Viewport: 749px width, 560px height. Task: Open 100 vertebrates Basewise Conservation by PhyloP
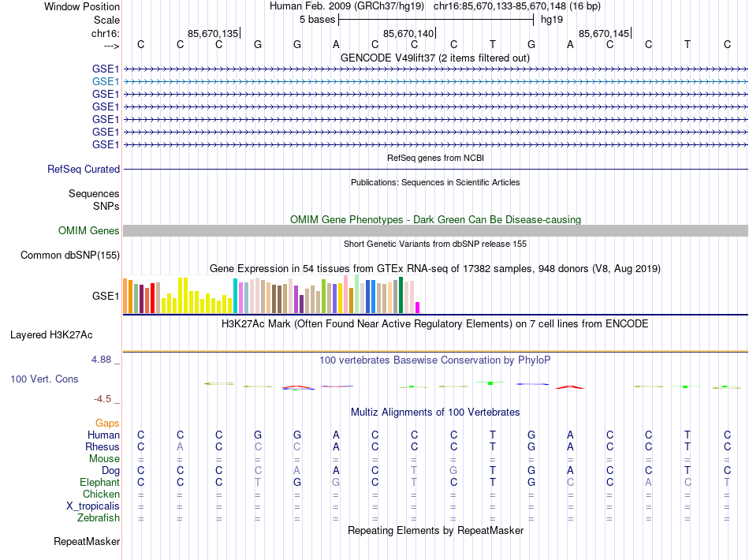(435, 360)
